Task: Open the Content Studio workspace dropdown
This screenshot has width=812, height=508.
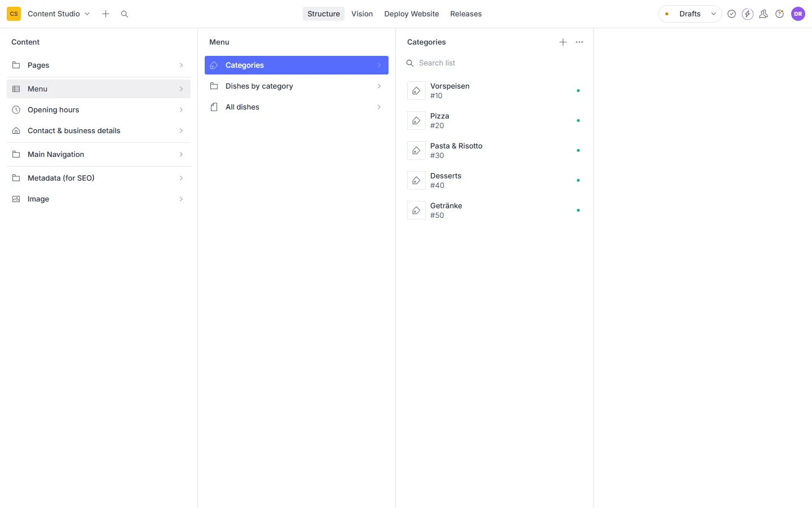Action: [59, 14]
